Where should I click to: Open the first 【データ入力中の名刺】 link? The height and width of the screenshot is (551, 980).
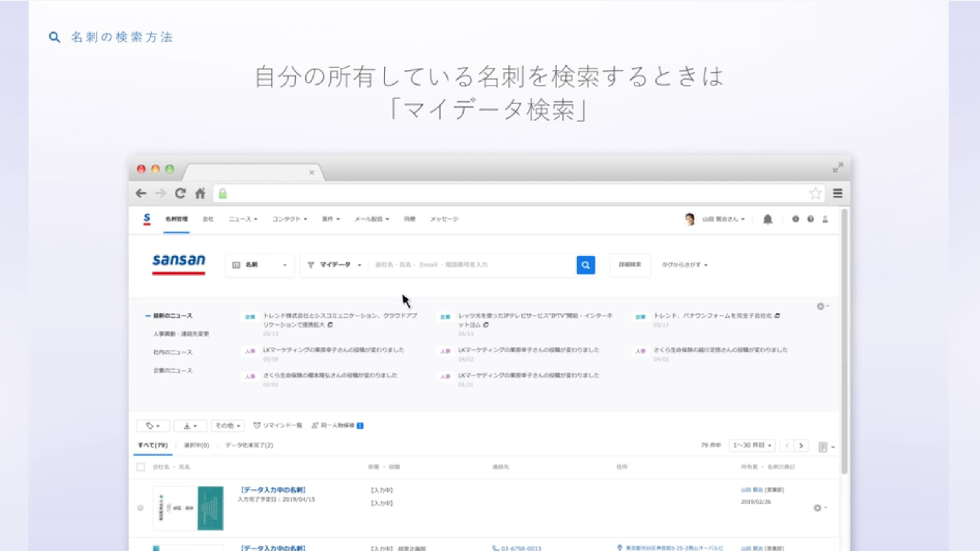click(x=273, y=490)
